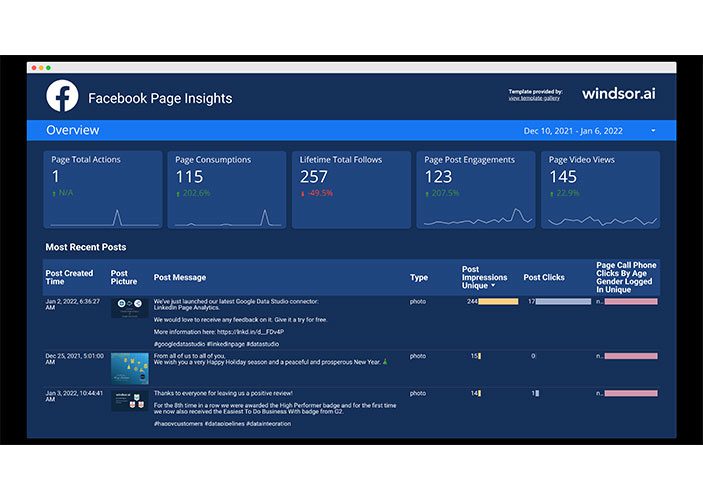The height and width of the screenshot is (500, 703).
Task: Click the Dec 25, 2021, 5:01:00 AM cell
Action: tap(74, 359)
